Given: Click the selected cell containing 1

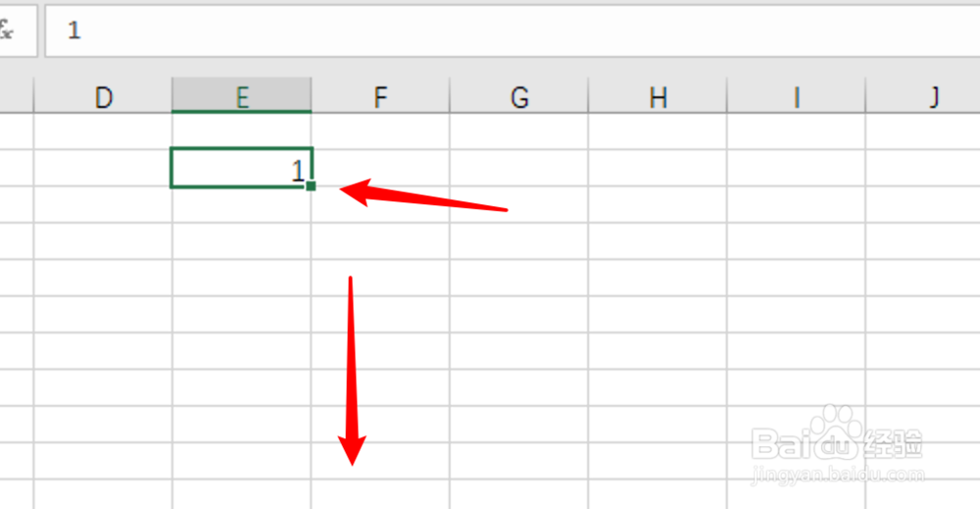Looking at the screenshot, I should tap(241, 168).
